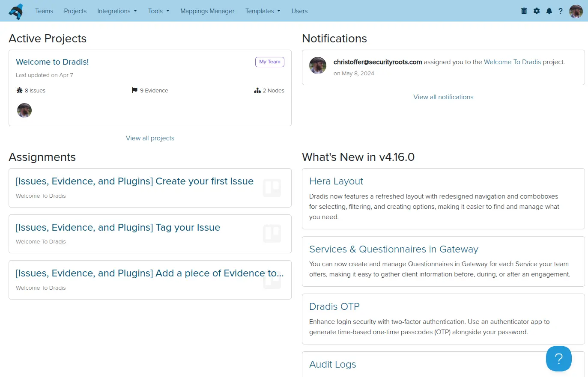Screen dimensions: 588x377
Task: Open the user profile avatar menu
Action: [x=576, y=11]
